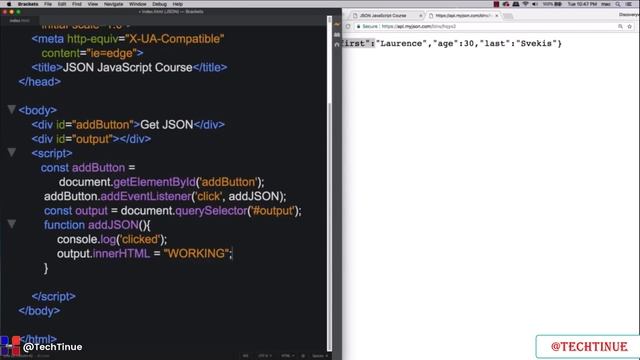
Task: Click the "WORKING" string in code
Action: (x=196, y=253)
